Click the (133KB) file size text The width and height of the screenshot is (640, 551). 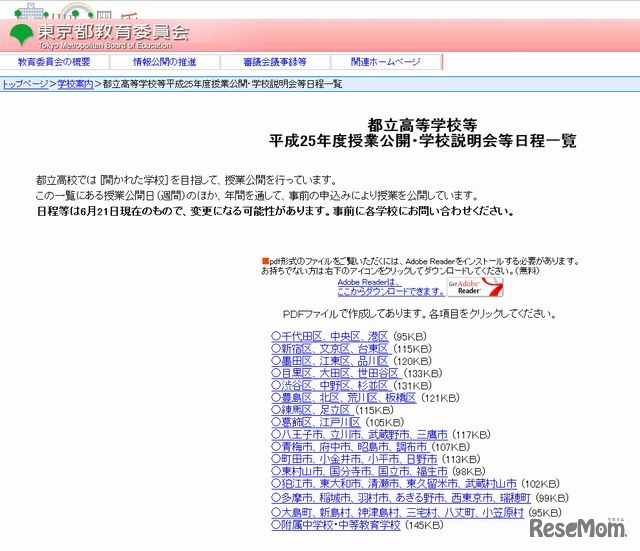pos(423,373)
